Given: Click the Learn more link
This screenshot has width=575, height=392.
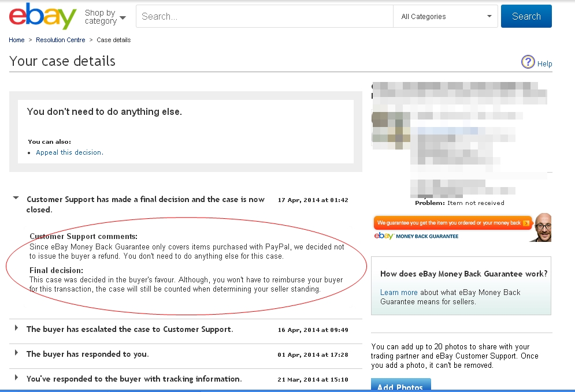Looking at the screenshot, I should tap(399, 293).
